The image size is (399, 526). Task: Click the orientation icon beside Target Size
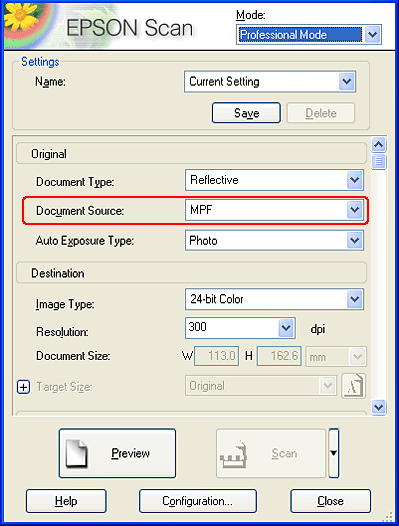click(353, 386)
